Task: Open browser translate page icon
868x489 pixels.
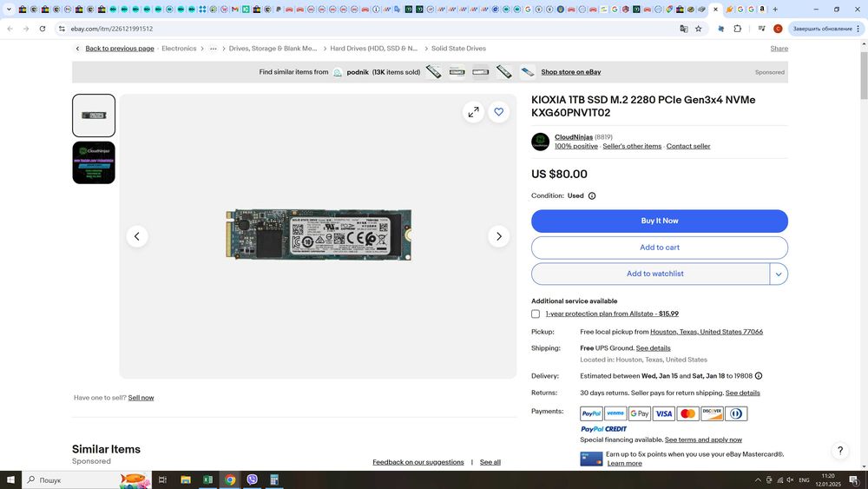Action: 684,29
